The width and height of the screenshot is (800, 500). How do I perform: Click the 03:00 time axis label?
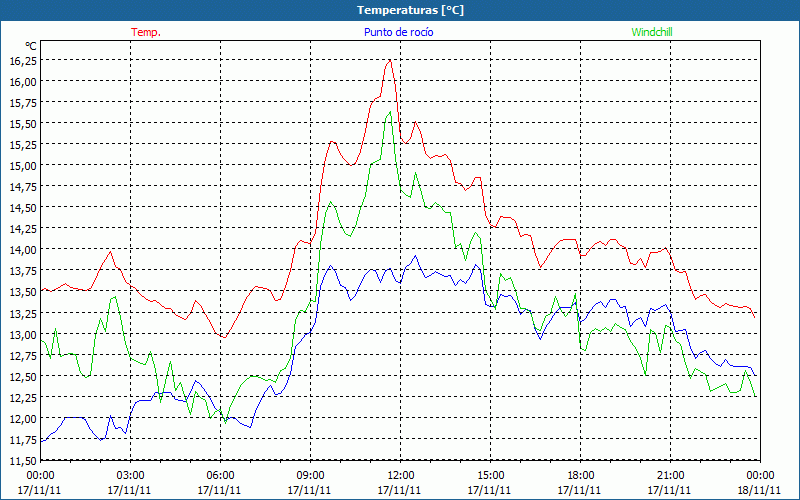130,476
